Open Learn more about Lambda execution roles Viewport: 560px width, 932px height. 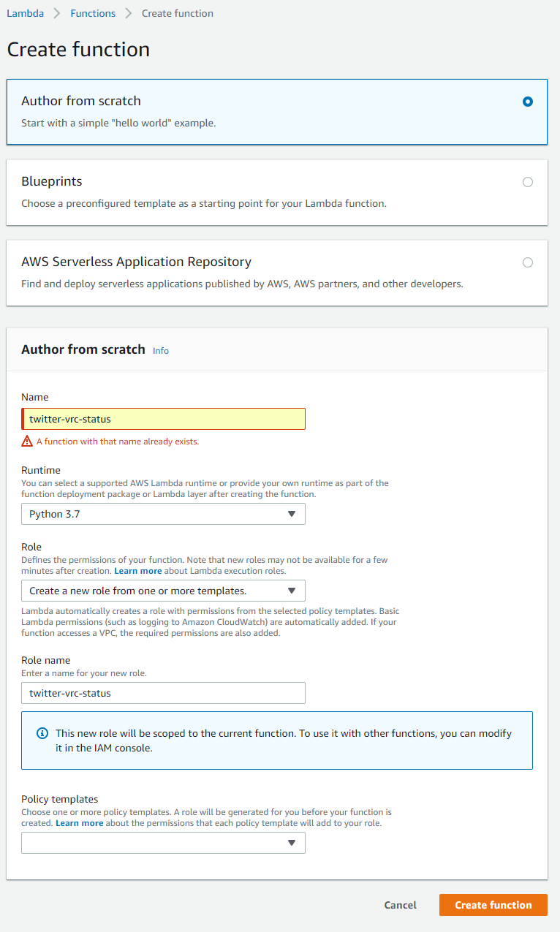click(x=138, y=571)
